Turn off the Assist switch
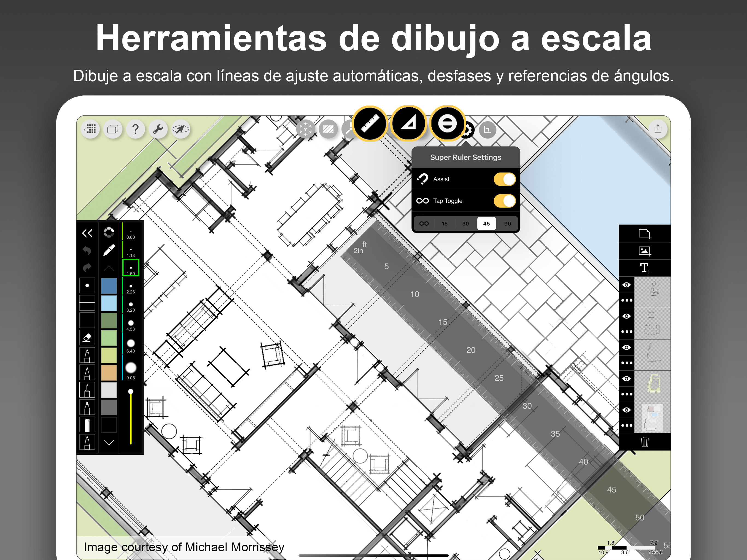747x560 pixels. [504, 179]
